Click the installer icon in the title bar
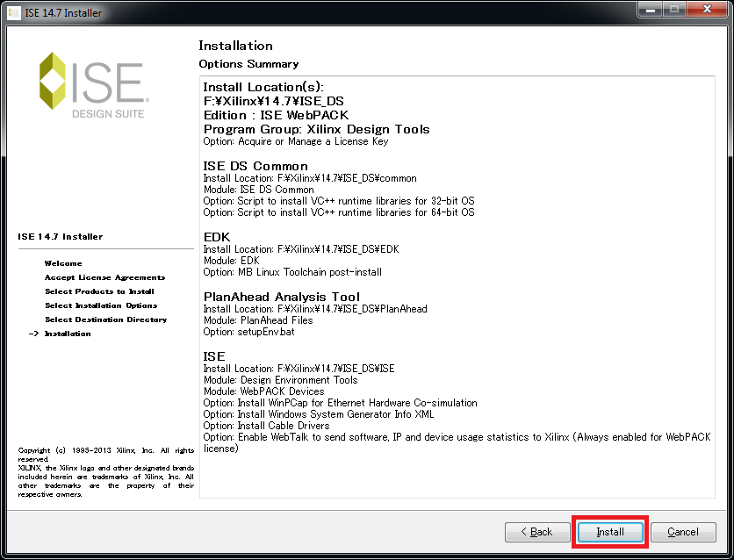 tap(15, 12)
